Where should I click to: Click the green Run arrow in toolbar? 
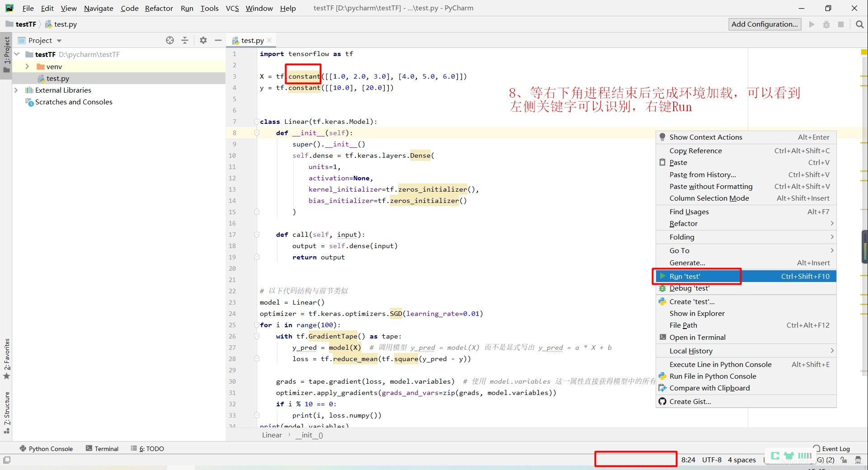click(x=812, y=24)
